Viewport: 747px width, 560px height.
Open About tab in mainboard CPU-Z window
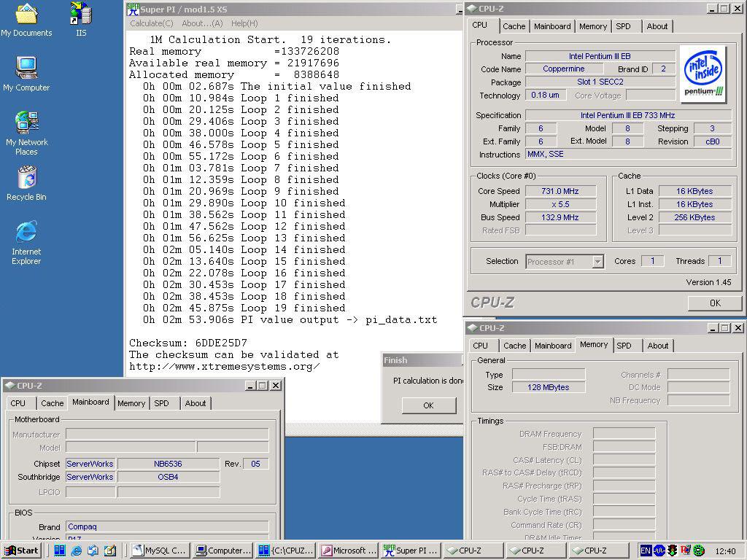tap(196, 403)
